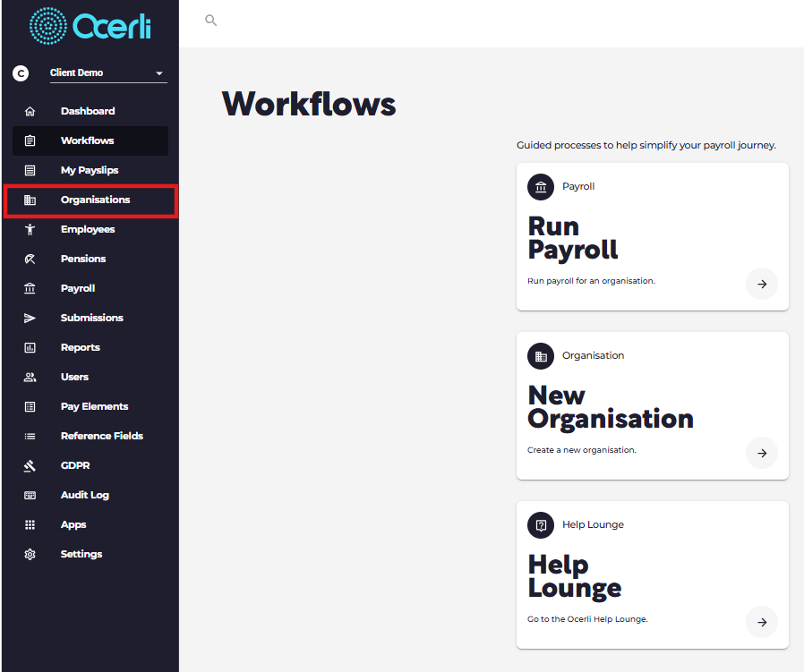
Task: Open Payroll in the sidebar
Action: point(90,288)
